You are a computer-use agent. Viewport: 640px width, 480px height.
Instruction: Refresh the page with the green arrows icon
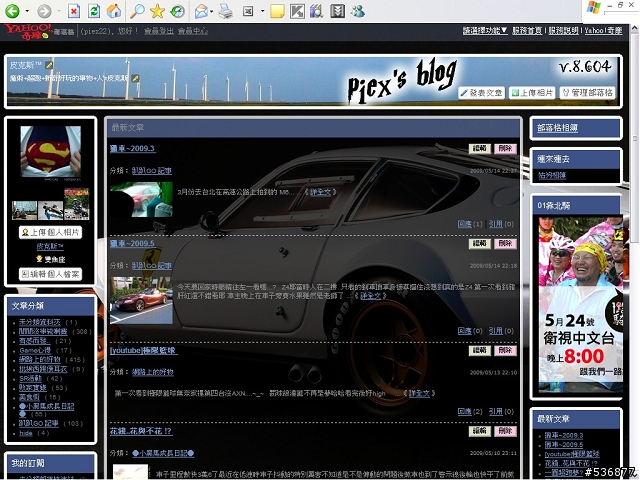94,11
